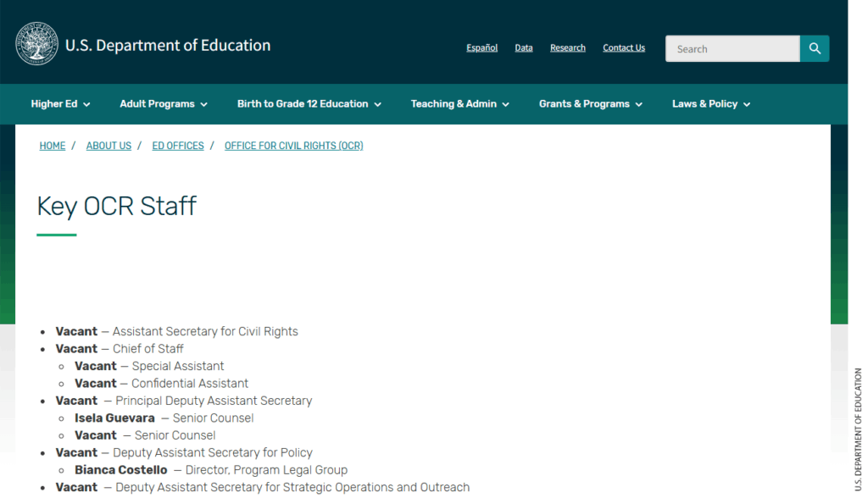Click the name Isela Guevara

tap(114, 418)
